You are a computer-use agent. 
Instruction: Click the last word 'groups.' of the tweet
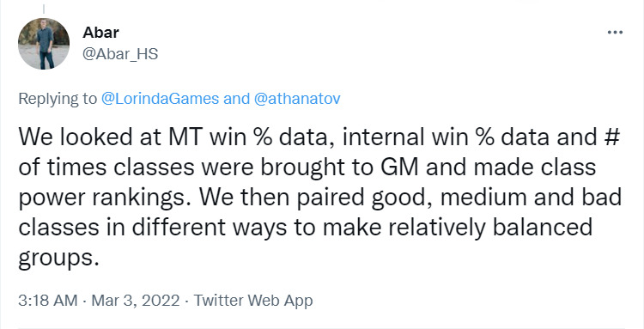coord(58,259)
